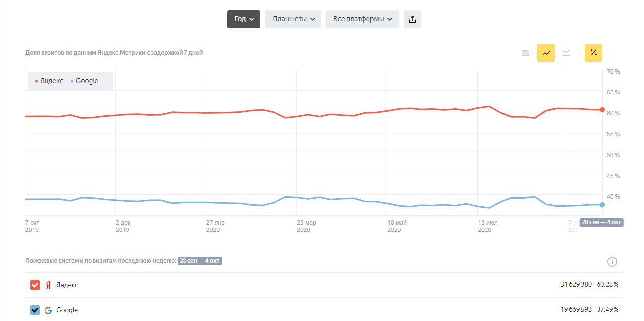Switch to the smoothed line chart icon
The image size is (644, 321).
(x=566, y=53)
